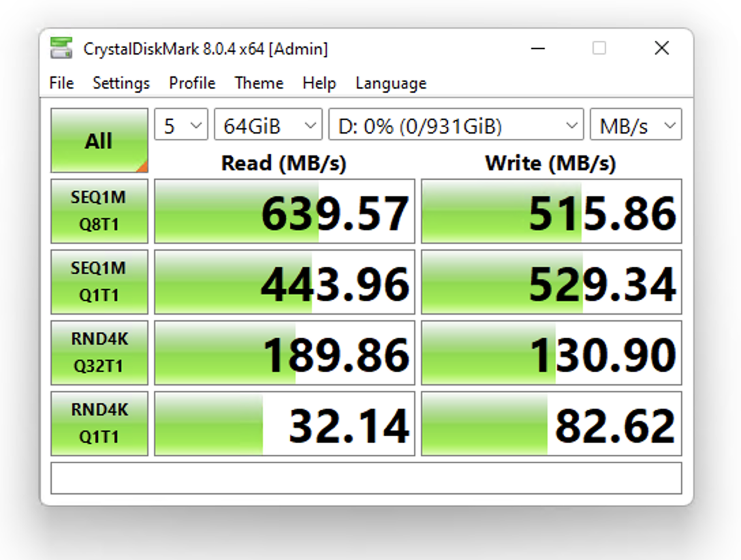Run all benchmarks with the All button

99,140
